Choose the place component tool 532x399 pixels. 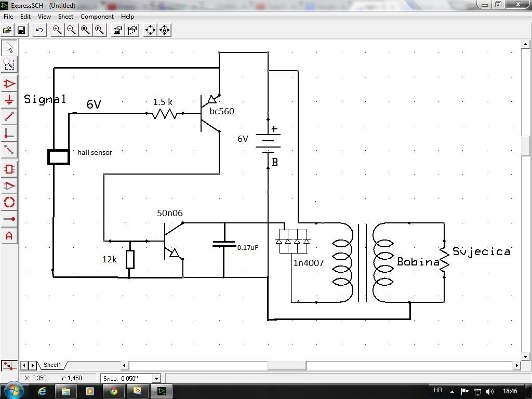tap(9, 84)
